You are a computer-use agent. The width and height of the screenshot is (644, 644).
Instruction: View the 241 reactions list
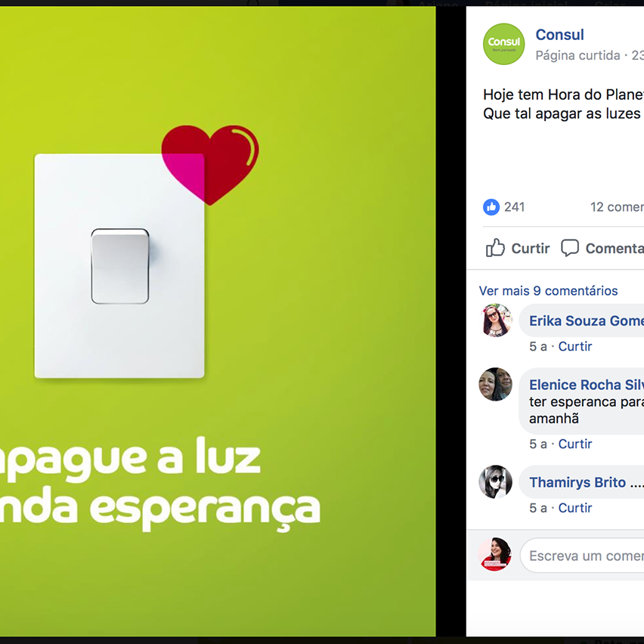tap(514, 207)
